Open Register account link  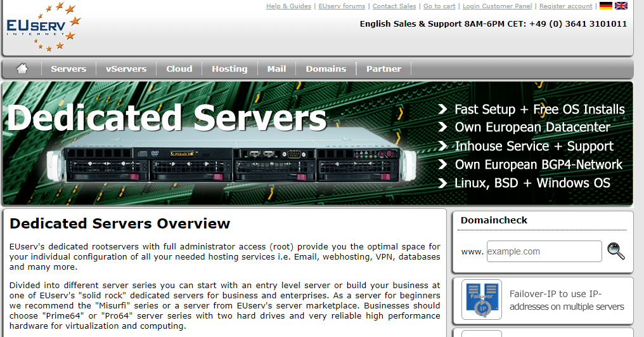[565, 6]
